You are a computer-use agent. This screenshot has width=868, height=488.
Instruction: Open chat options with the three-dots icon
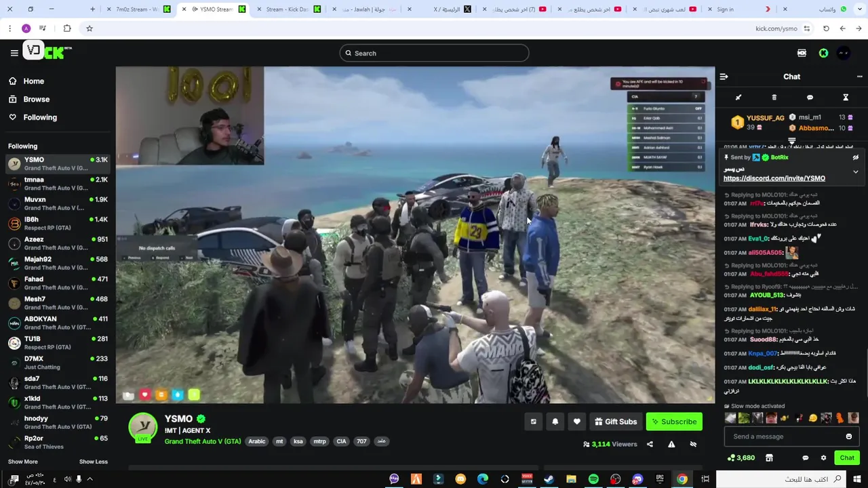click(x=859, y=77)
